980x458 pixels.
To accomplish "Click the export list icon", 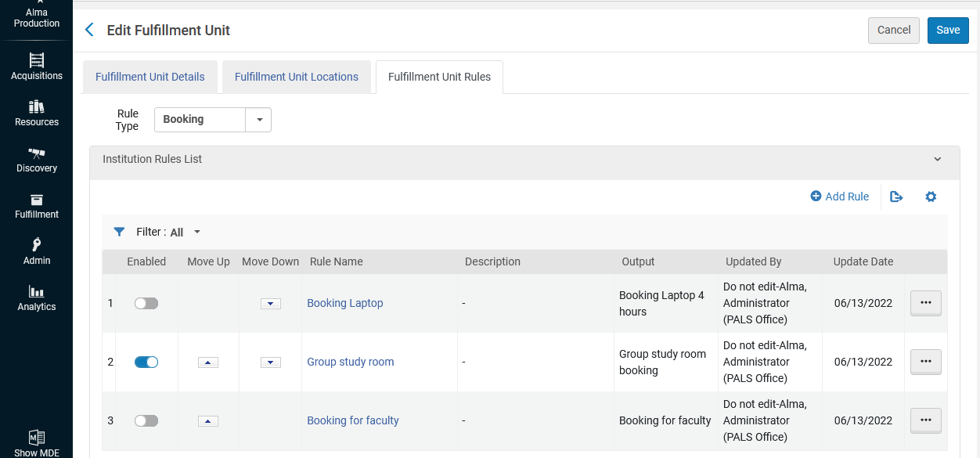I will pos(896,197).
